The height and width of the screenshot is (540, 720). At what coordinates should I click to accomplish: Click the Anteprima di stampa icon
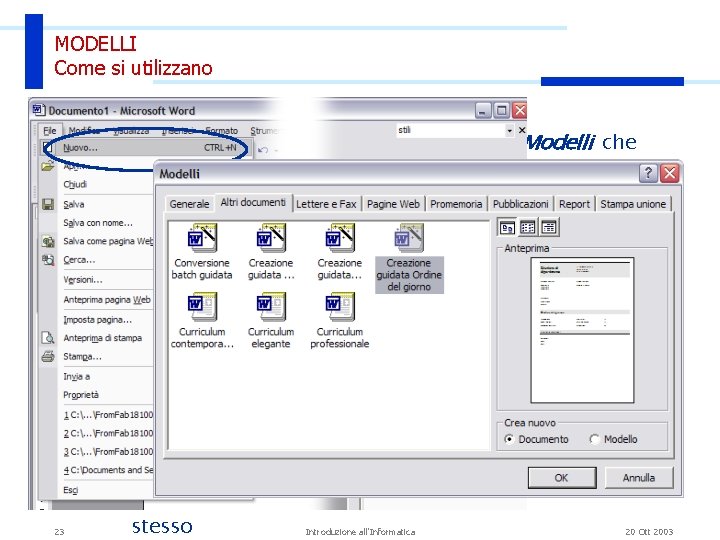pos(48,338)
